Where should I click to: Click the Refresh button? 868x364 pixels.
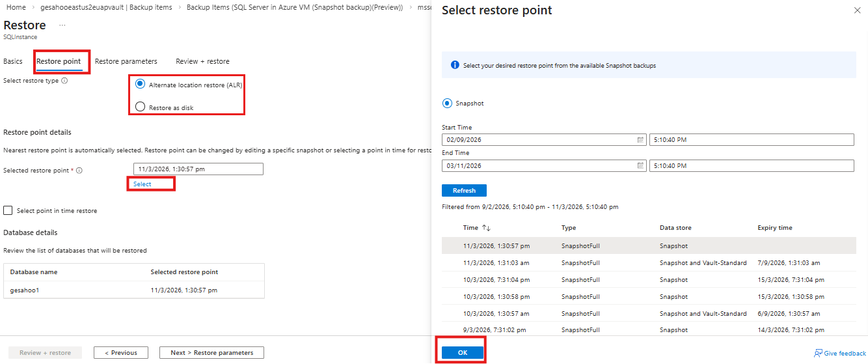(464, 191)
